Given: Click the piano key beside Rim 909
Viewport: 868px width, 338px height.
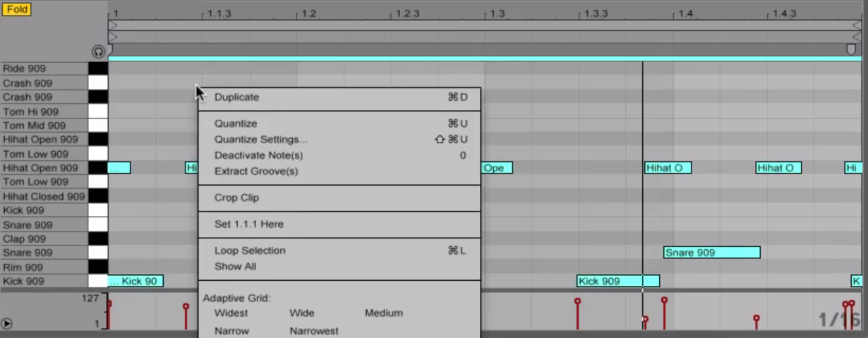Looking at the screenshot, I should click(98, 267).
